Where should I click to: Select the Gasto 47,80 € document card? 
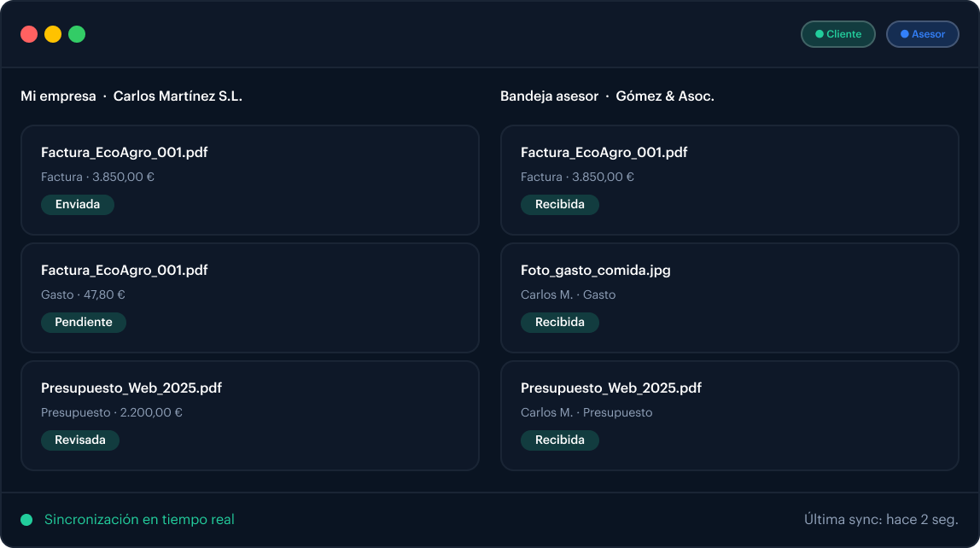click(250, 298)
